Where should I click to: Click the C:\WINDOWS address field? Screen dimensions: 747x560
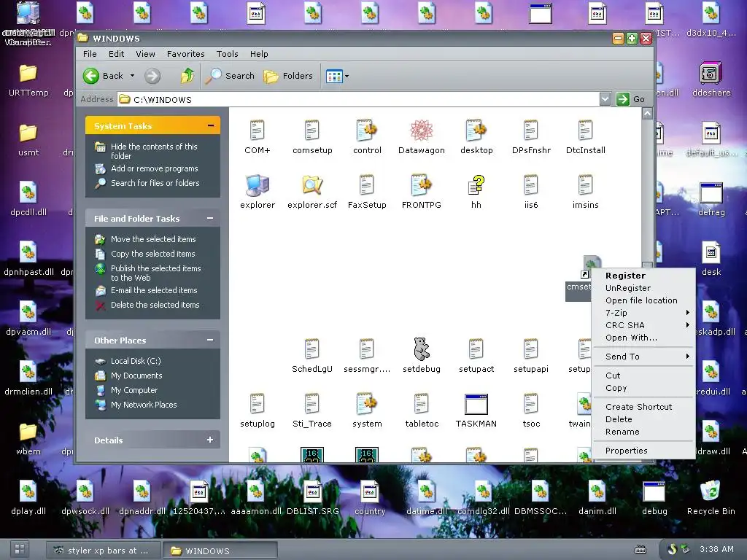(358, 99)
